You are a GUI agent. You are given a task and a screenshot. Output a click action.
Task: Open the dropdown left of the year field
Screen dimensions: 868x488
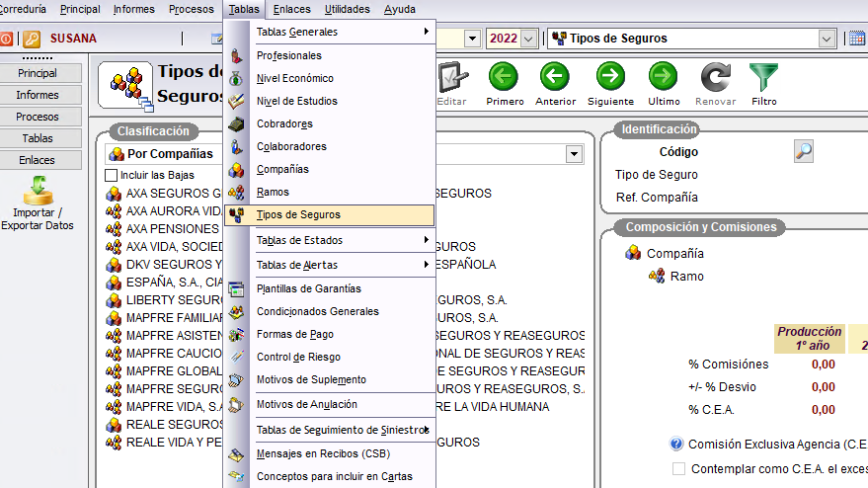pos(472,39)
